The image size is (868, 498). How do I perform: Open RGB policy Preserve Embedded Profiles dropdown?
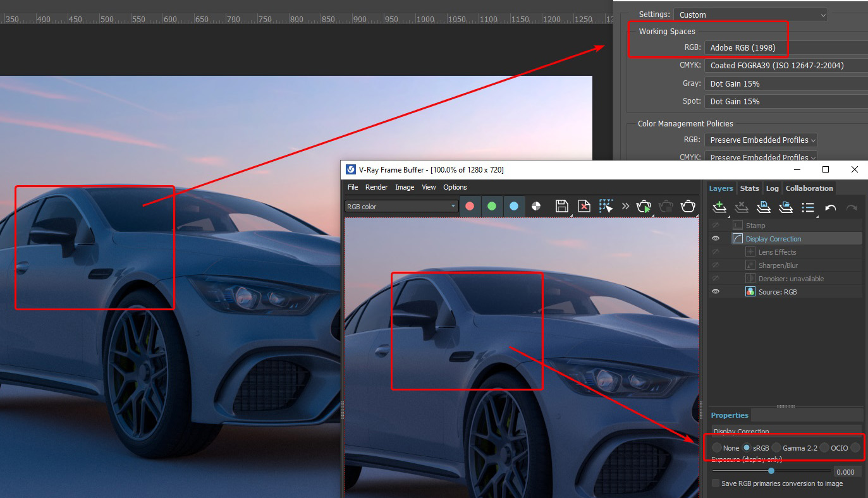click(x=761, y=140)
